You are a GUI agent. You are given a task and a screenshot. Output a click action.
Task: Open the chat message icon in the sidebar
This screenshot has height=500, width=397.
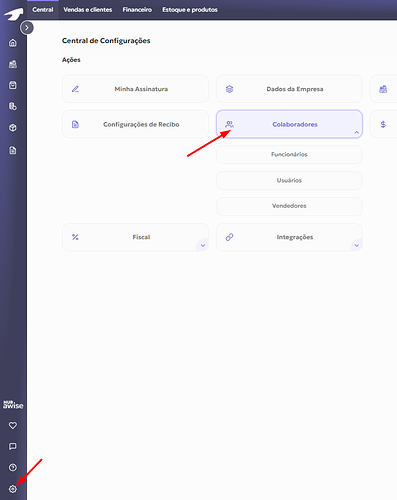point(13,446)
